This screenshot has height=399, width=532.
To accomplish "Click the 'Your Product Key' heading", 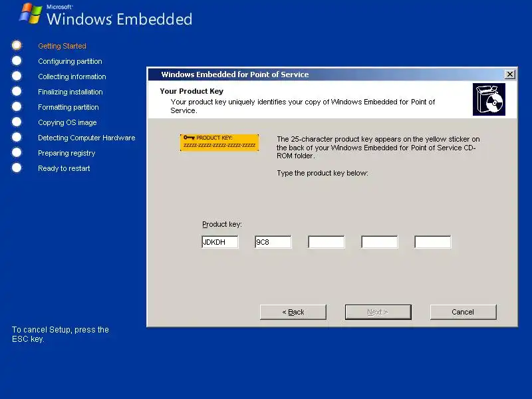I will tap(192, 91).
